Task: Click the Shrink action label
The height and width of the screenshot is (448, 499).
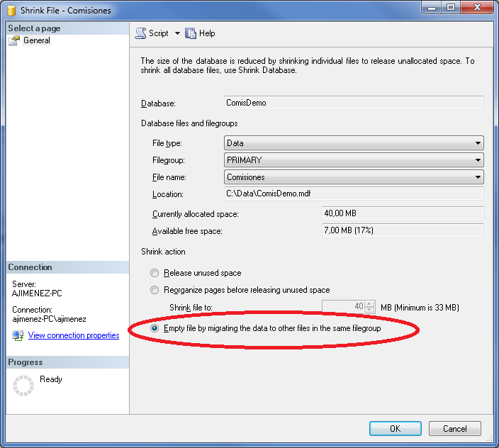Action: (163, 252)
